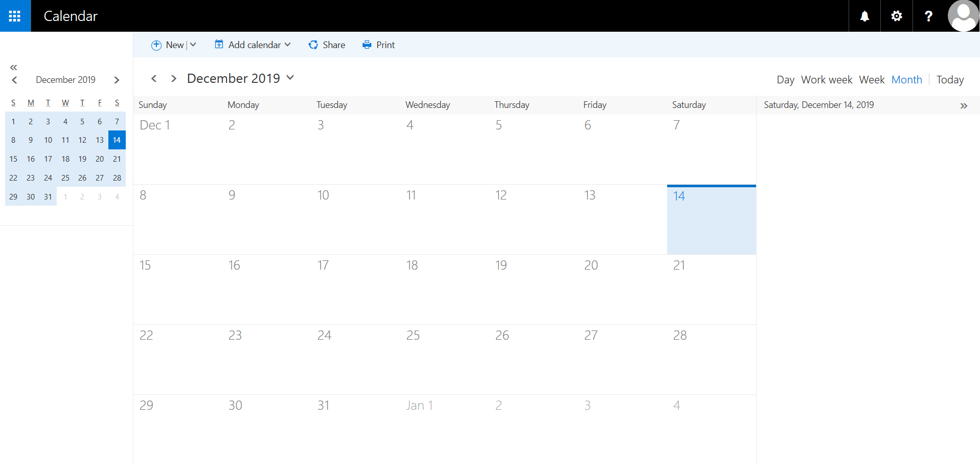
Task: Click the New button label
Action: coord(175,45)
